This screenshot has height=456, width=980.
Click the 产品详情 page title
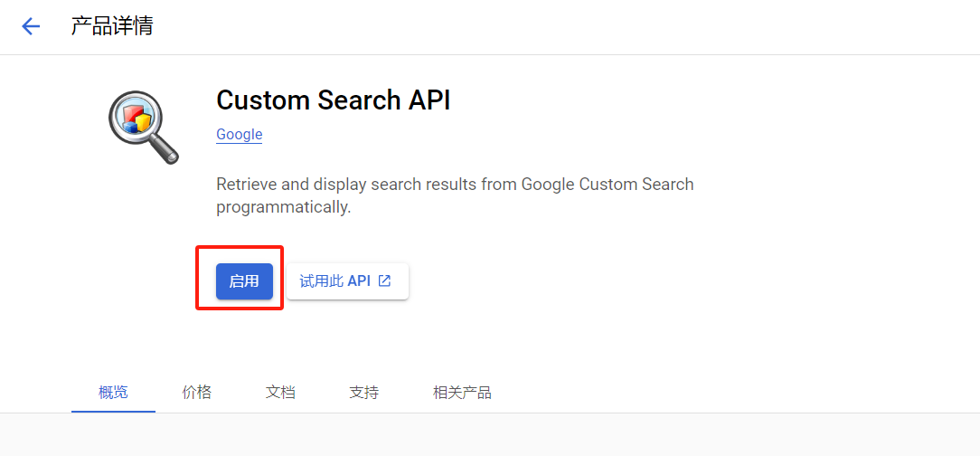(112, 26)
